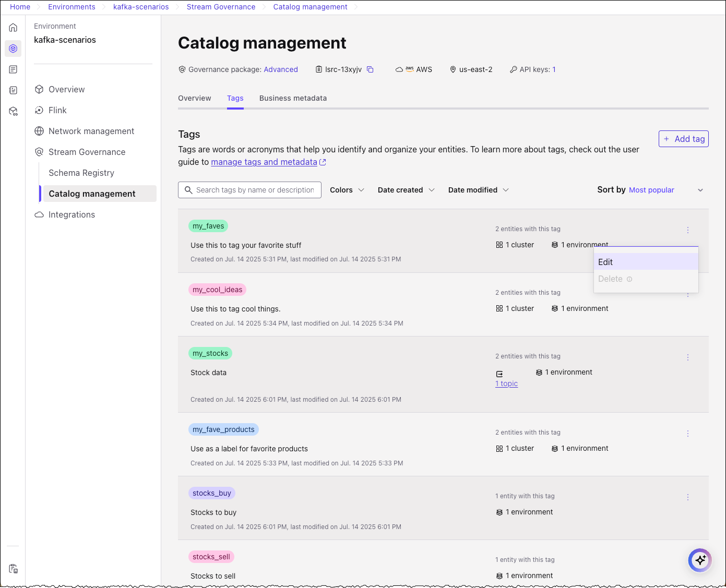
Task: Switch to the Overview tab
Action: pos(194,98)
